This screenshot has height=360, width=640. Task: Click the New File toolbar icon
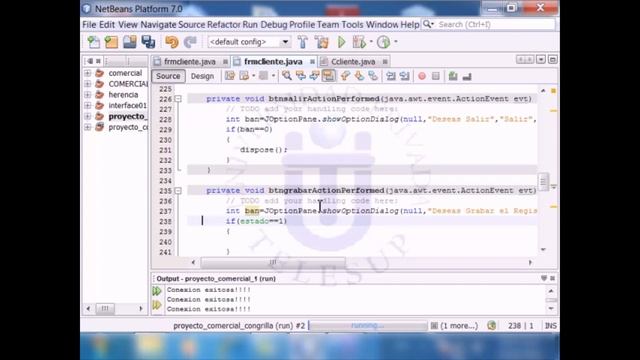point(93,42)
